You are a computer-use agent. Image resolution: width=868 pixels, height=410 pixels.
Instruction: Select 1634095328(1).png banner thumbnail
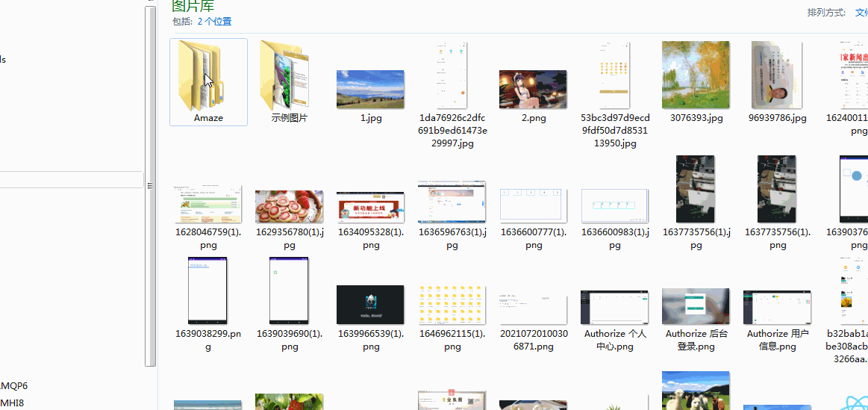pos(370,207)
